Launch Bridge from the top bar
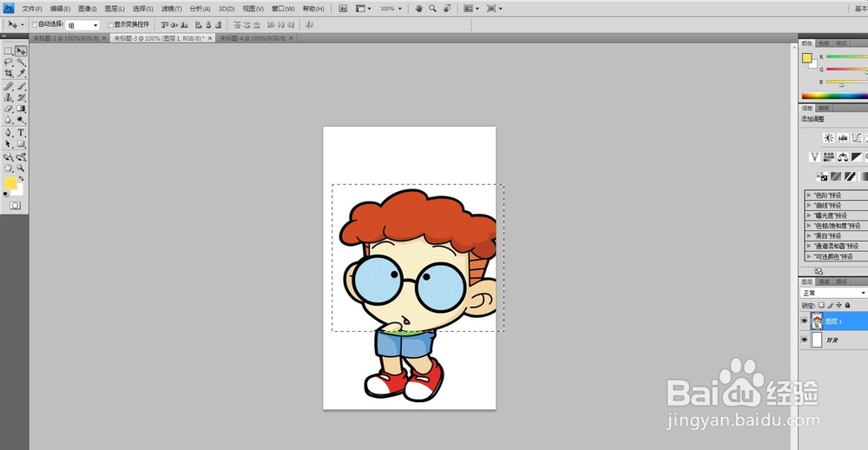868x450 pixels. click(343, 9)
